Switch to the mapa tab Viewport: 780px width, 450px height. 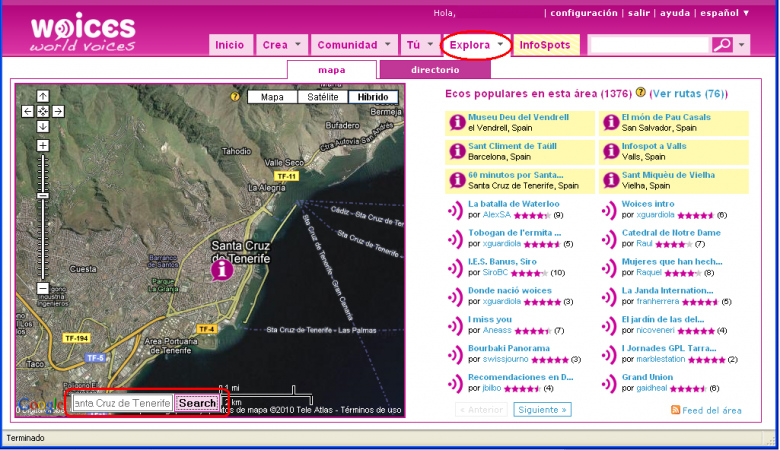[x=332, y=70]
